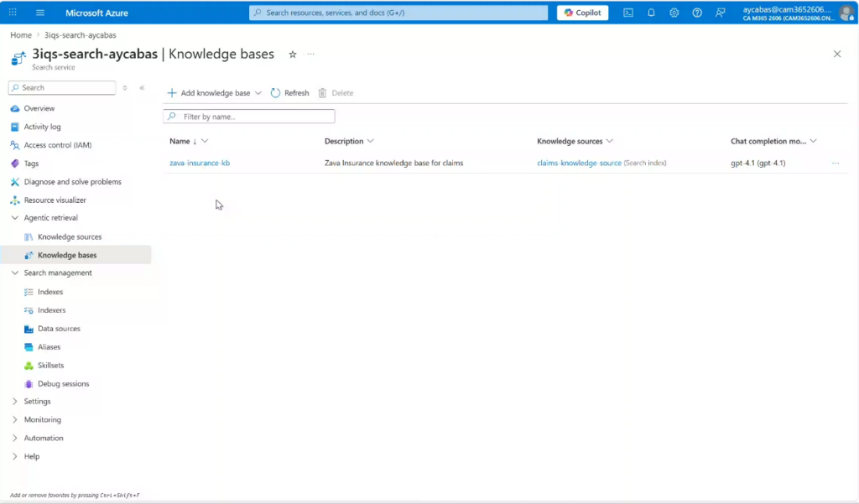Collapse the Agentic retrieval section
Image resolution: width=859 pixels, height=504 pixels.
[15, 217]
